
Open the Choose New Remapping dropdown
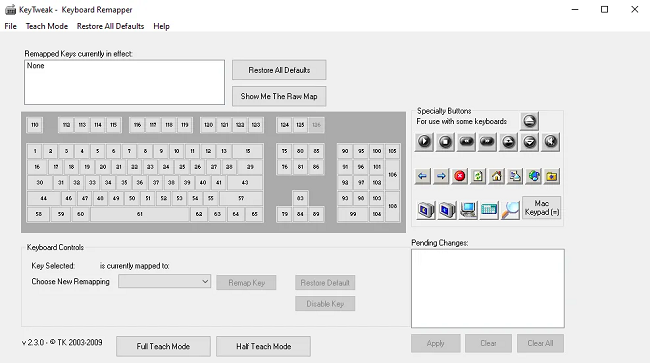point(164,281)
